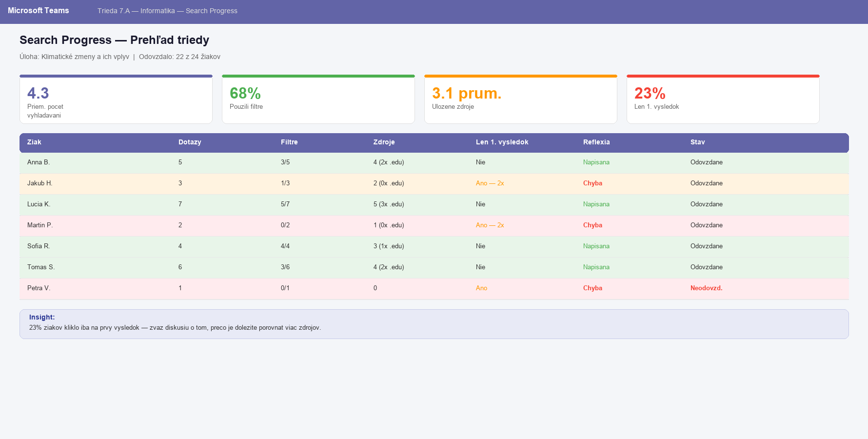
Task: Sort table by Ziak column header
Action: 34,142
